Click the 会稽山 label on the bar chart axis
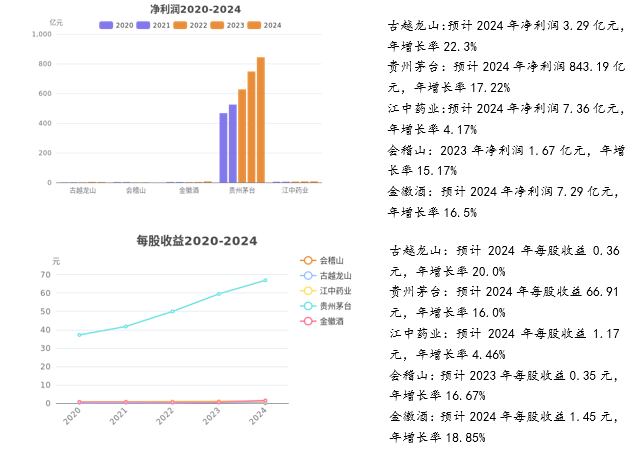The image size is (636, 455). [136, 190]
